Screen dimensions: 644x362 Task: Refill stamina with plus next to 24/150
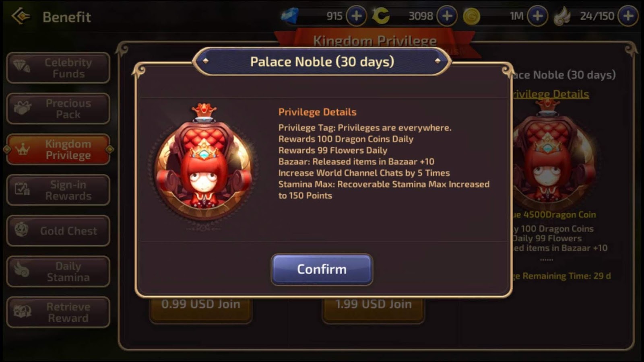tap(628, 16)
